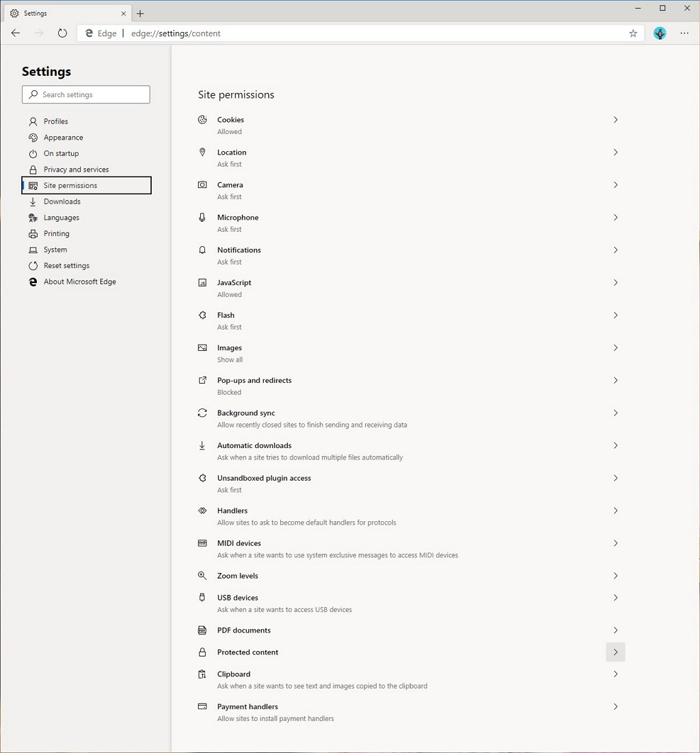Click the Camera icon in the list
700x753 pixels.
[x=202, y=185]
